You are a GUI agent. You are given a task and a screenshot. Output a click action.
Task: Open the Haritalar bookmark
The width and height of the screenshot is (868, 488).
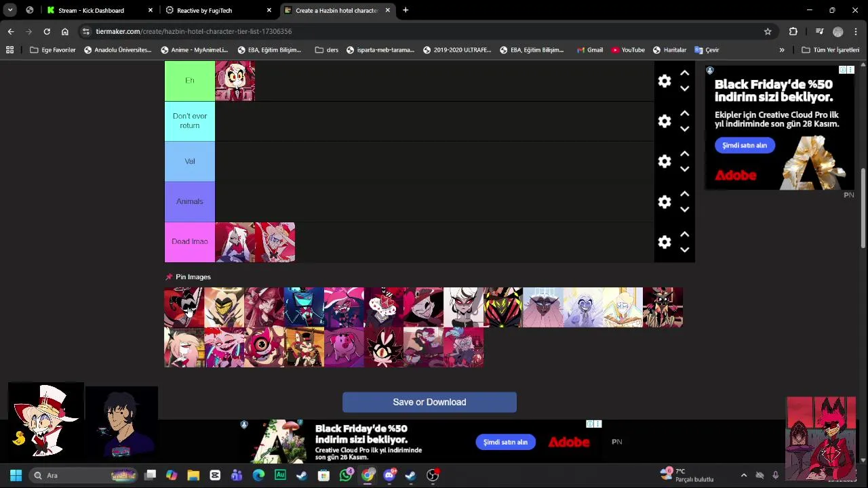pos(669,49)
